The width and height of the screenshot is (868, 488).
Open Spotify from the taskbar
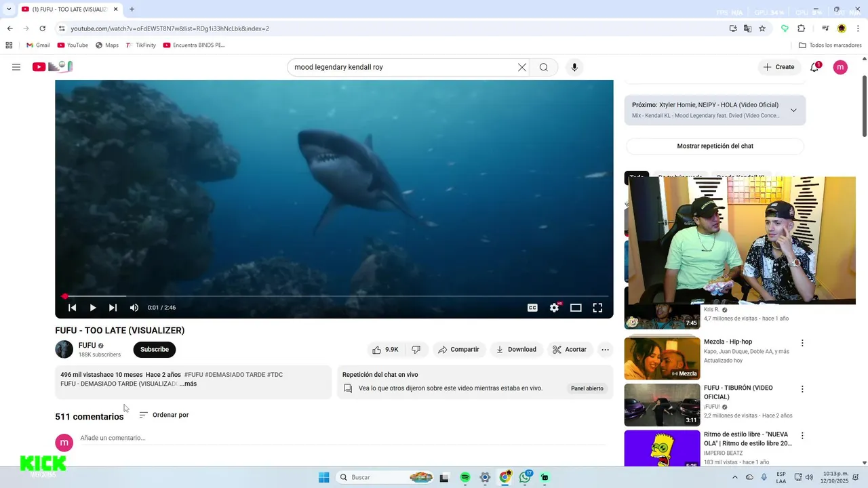click(x=465, y=478)
